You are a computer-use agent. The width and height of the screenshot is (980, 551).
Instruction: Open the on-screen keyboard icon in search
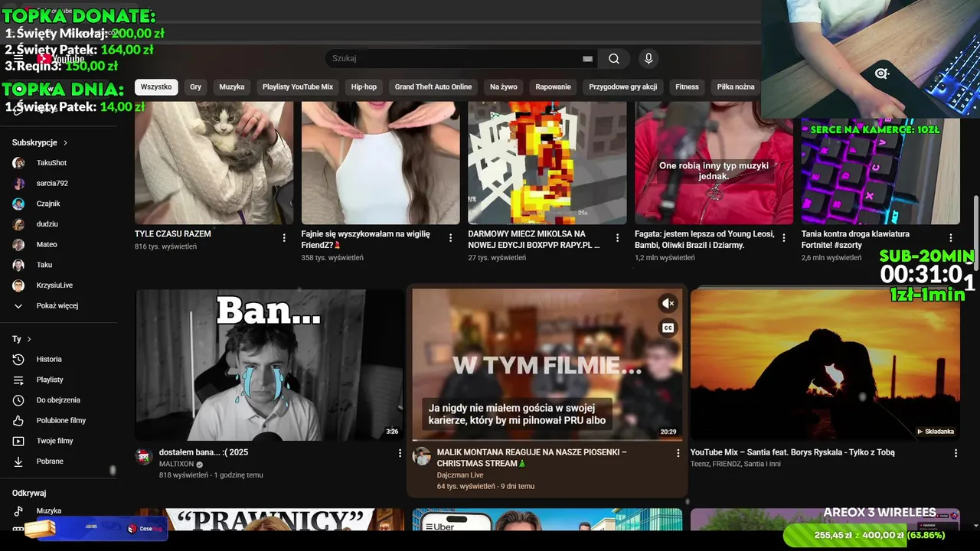[587, 59]
